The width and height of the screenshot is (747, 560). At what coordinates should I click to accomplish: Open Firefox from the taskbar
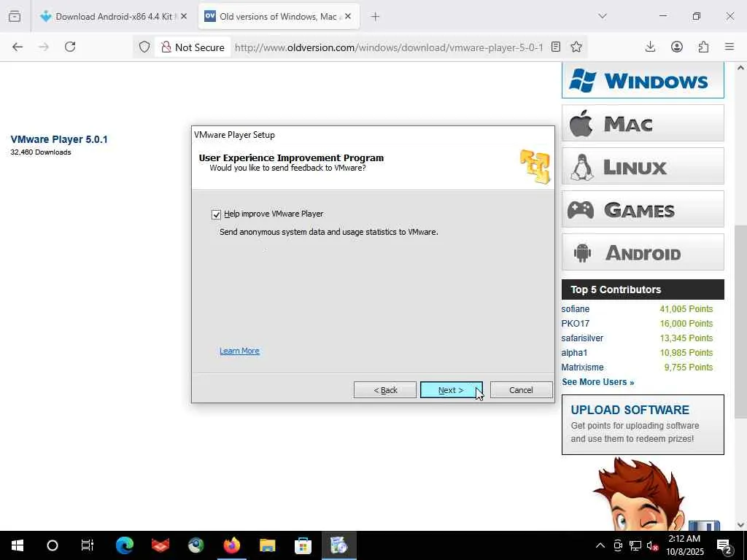coord(231,545)
